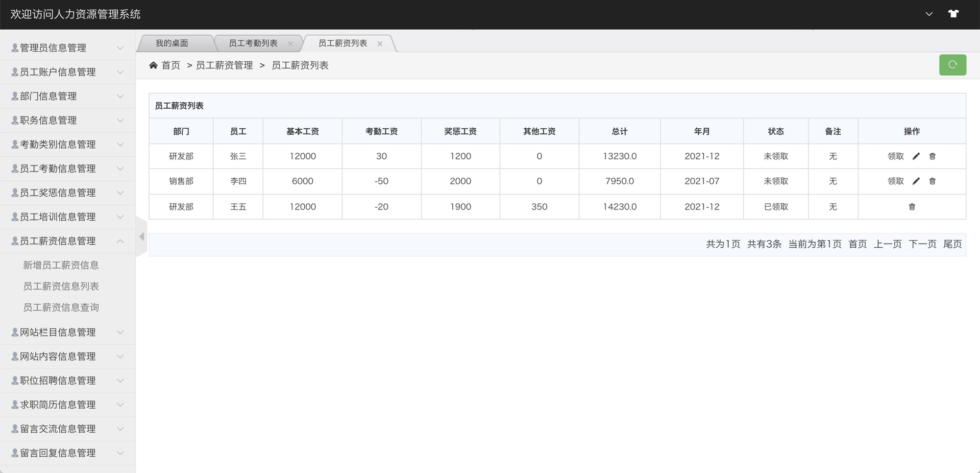Click the 总计 column header
This screenshot has width=980, height=473.
coord(620,131)
